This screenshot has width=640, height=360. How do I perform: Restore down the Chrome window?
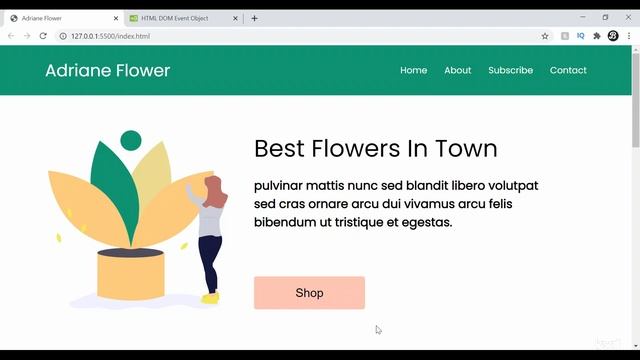[x=605, y=17]
